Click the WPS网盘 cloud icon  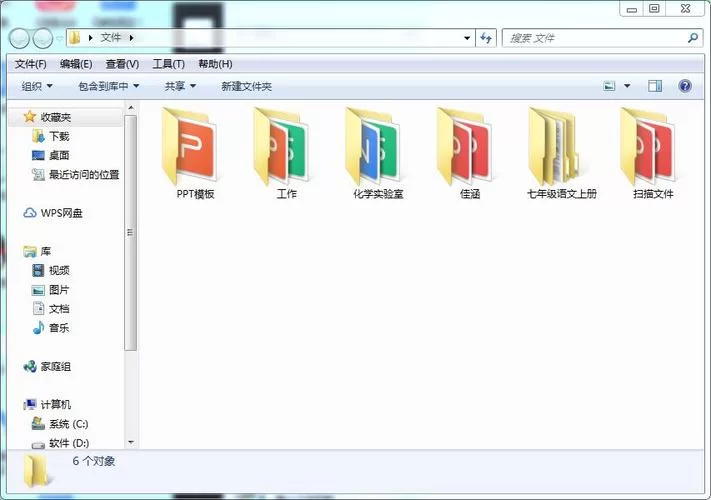point(30,213)
